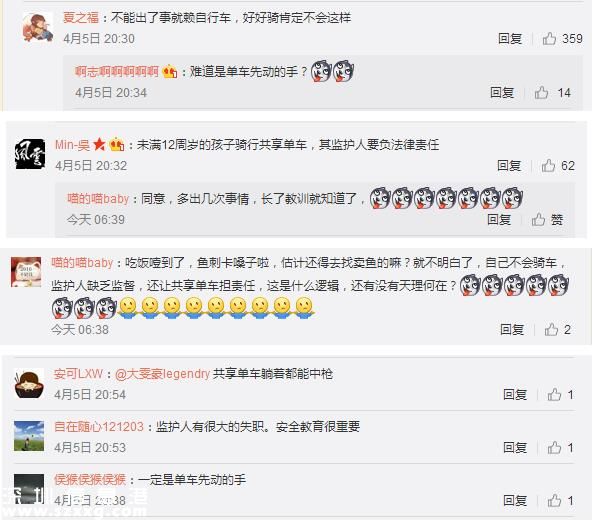
Task: Click 夏之福's avatar picture
Action: [37, 27]
